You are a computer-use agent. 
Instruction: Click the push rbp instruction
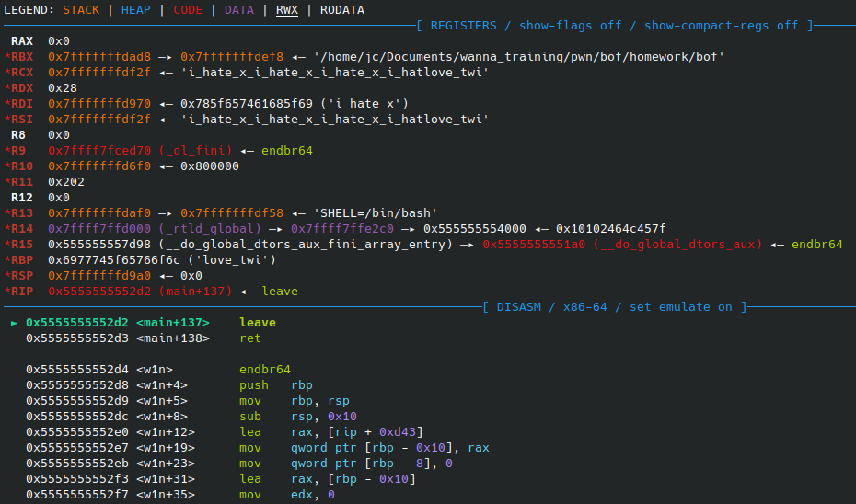pos(276,385)
